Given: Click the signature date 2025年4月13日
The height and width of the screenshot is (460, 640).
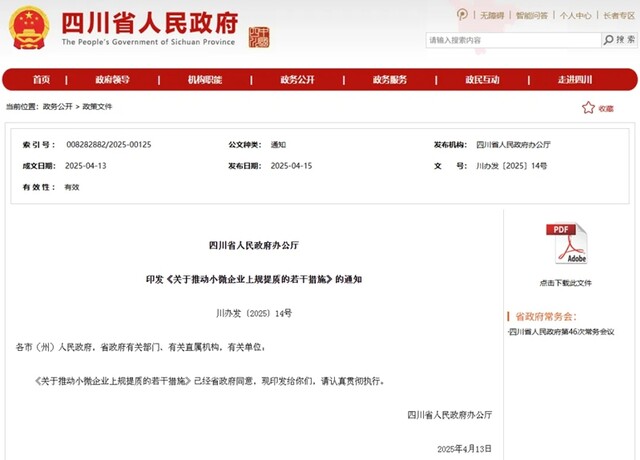Looking at the screenshot, I should tap(464, 449).
